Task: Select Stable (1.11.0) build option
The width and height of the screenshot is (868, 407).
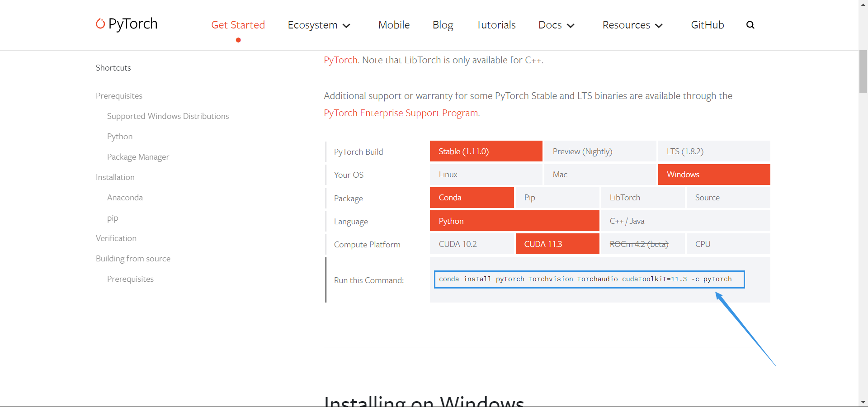Action: point(486,151)
